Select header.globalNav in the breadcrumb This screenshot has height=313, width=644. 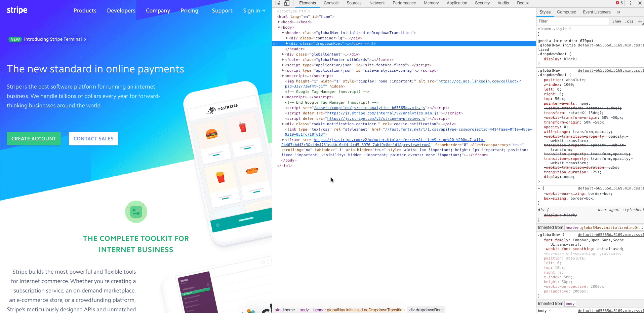[359, 310]
